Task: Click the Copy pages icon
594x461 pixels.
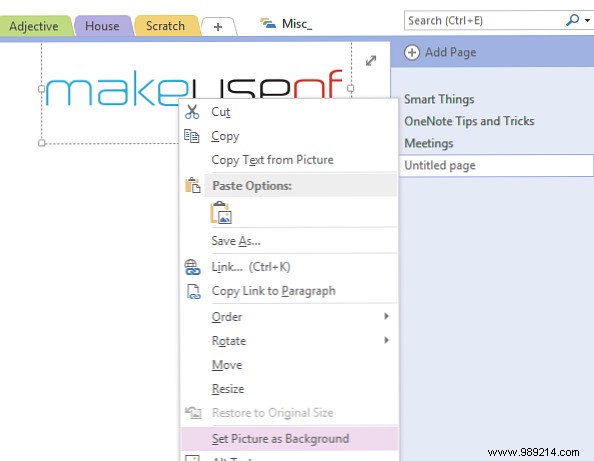Action: coord(192,136)
